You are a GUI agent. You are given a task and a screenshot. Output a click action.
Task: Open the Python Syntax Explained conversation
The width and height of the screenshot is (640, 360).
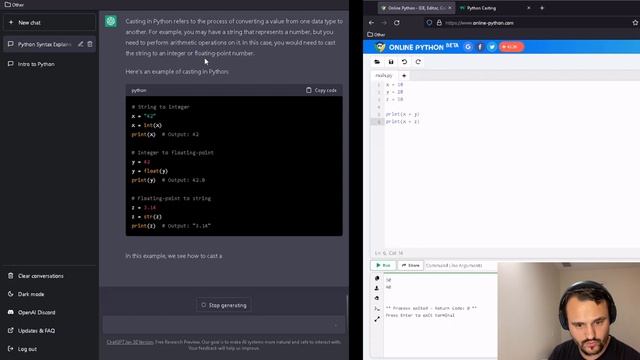(x=44, y=44)
